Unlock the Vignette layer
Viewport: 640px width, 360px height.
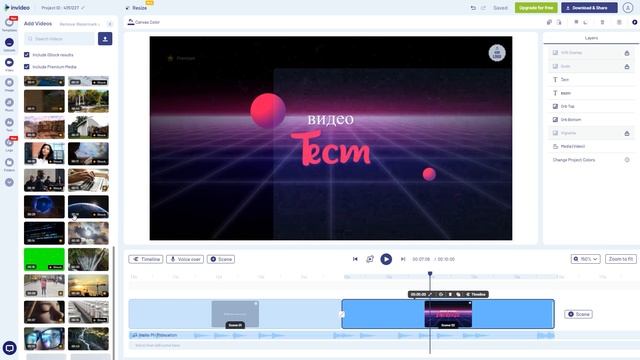coord(627,133)
